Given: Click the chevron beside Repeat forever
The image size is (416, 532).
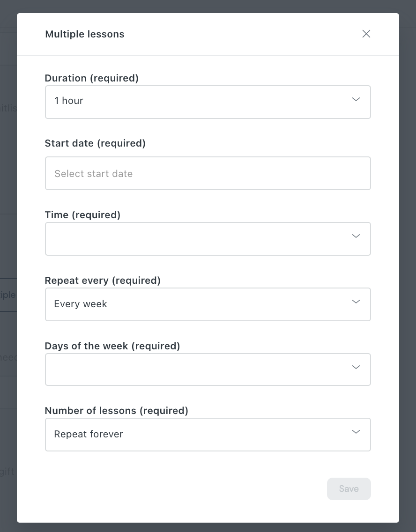Looking at the screenshot, I should [x=356, y=432].
